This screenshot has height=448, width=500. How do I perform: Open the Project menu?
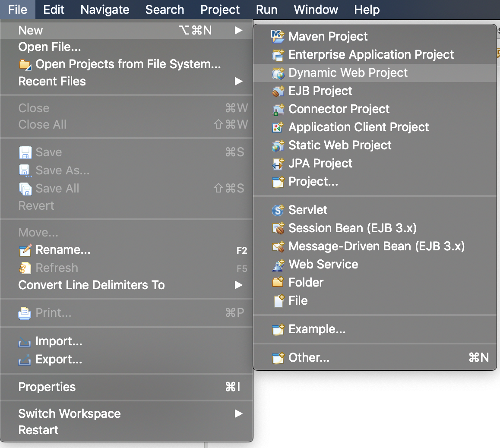[220, 9]
